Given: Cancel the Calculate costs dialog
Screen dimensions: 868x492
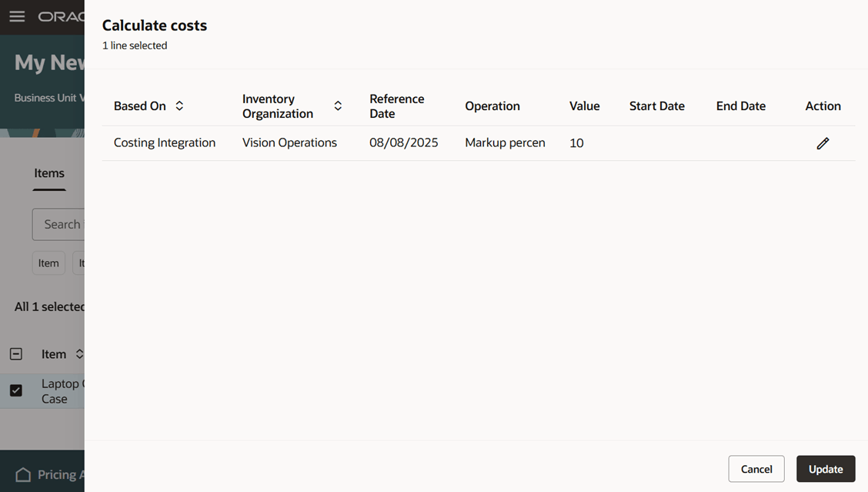Looking at the screenshot, I should coord(756,468).
